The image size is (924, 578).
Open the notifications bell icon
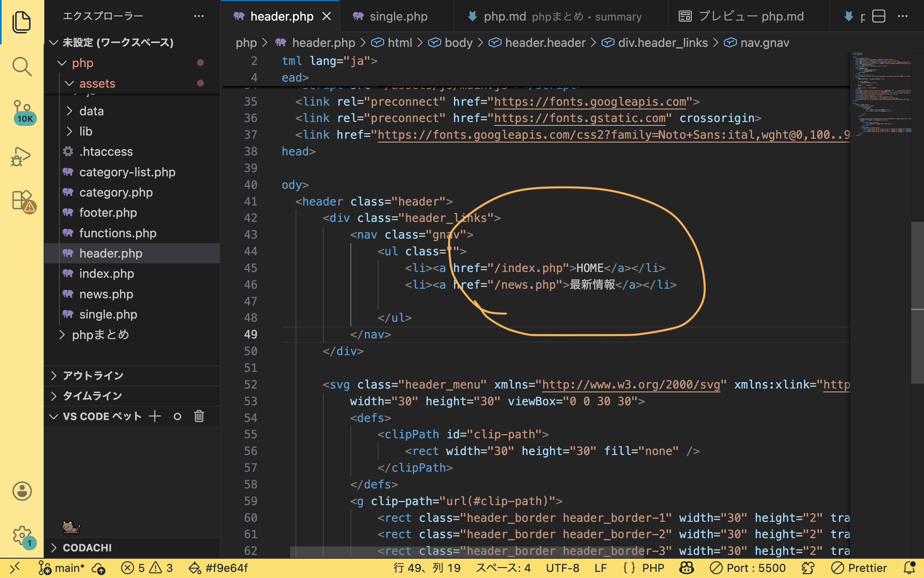[x=910, y=568]
